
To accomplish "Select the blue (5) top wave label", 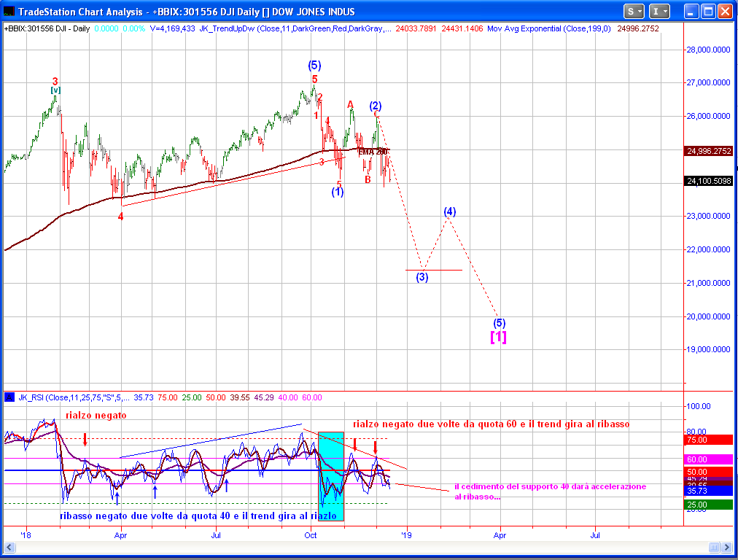I will [314, 65].
